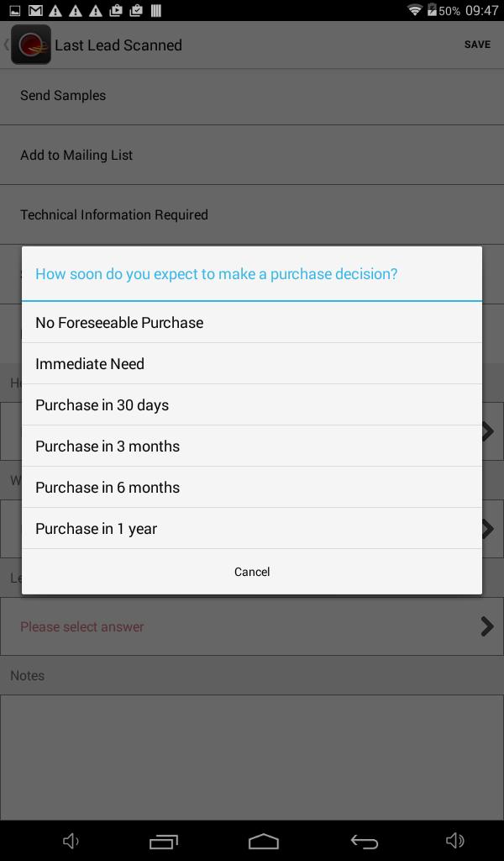
Task: Tap the Android home navigation icon
Action: pos(264,841)
